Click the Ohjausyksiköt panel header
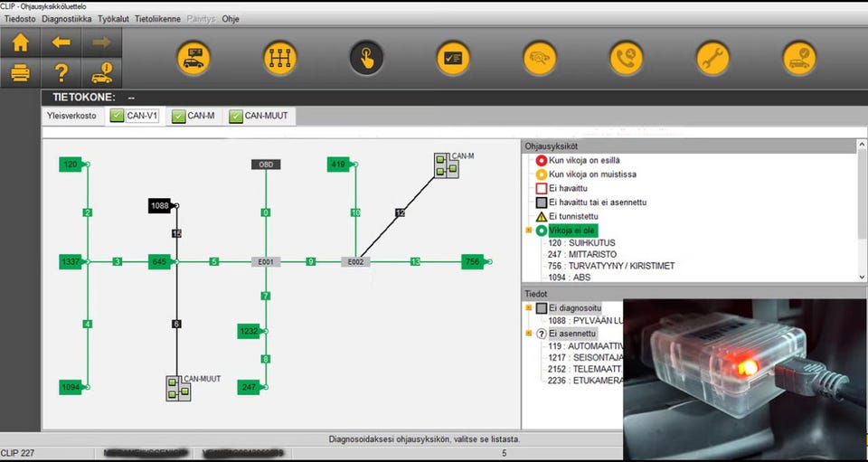Viewport: 868px width, 462px height. (689, 146)
